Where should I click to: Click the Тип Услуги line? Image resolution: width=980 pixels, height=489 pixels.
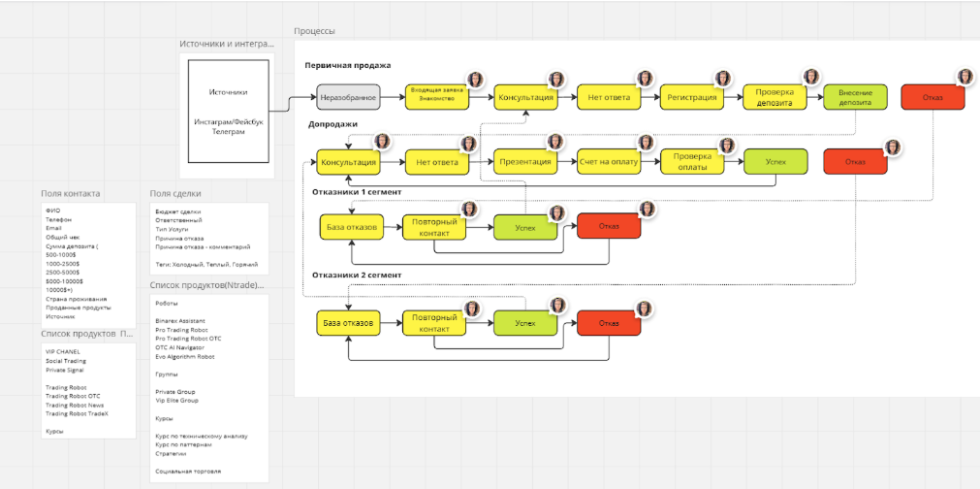pos(172,230)
